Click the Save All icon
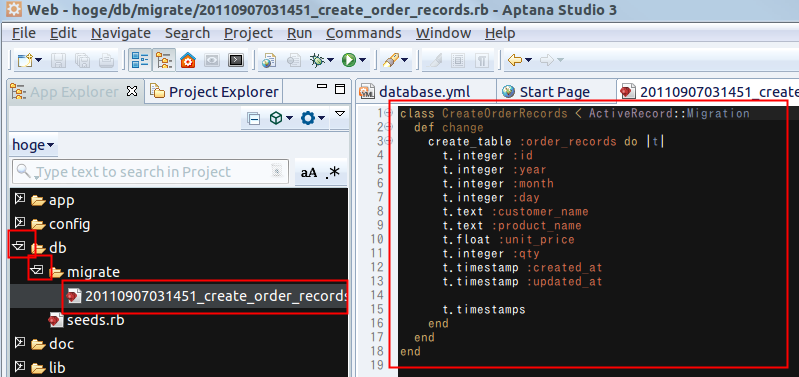 [83, 61]
